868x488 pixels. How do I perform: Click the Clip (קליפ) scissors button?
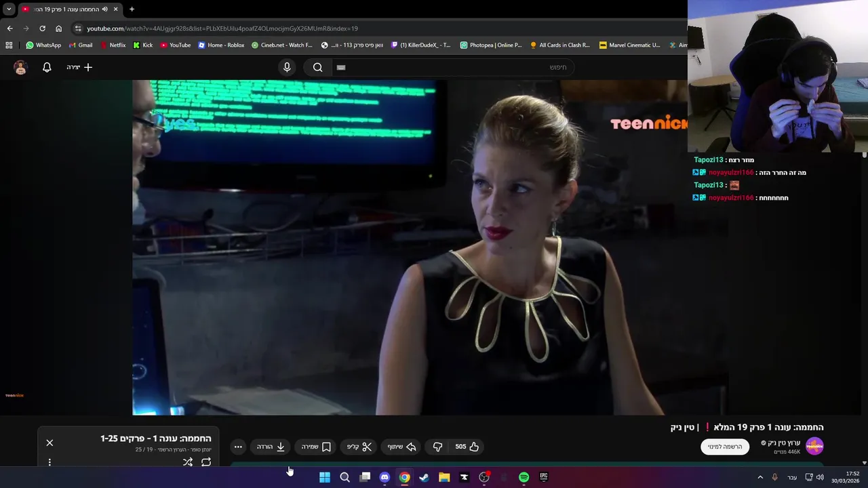359,447
